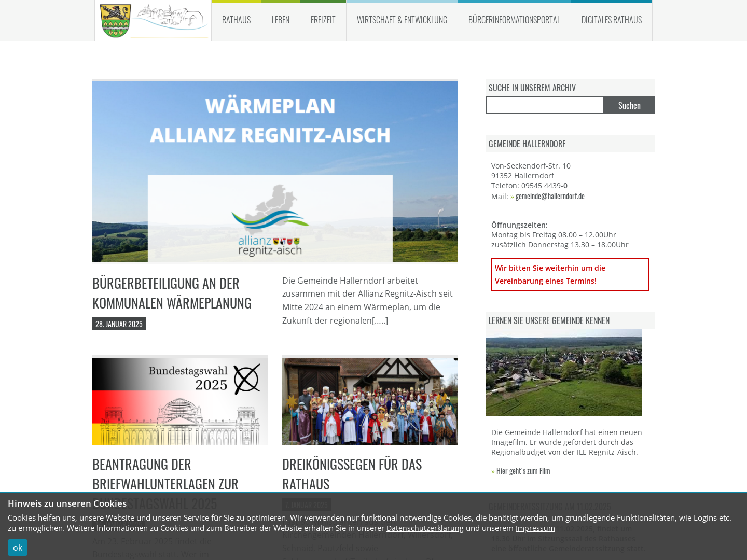
Task: Follow the Hier geht's zum Film link
Action: 523,471
